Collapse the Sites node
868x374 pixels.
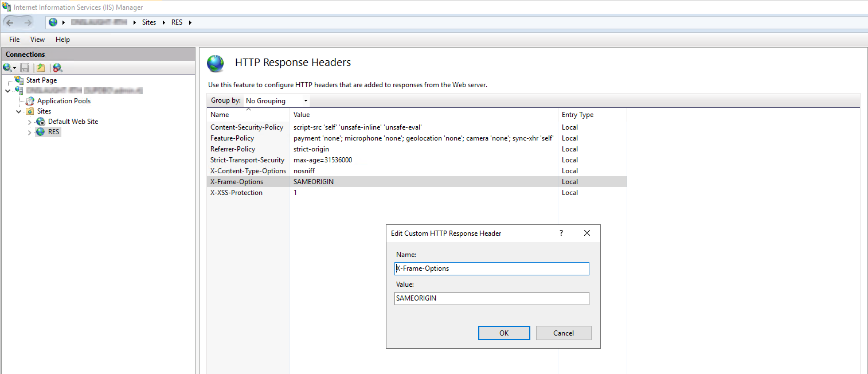[18, 111]
